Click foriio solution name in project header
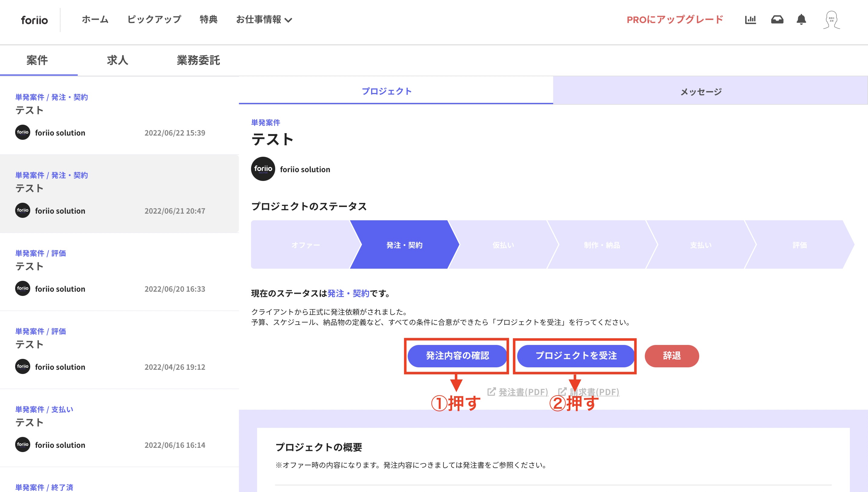 tap(305, 169)
